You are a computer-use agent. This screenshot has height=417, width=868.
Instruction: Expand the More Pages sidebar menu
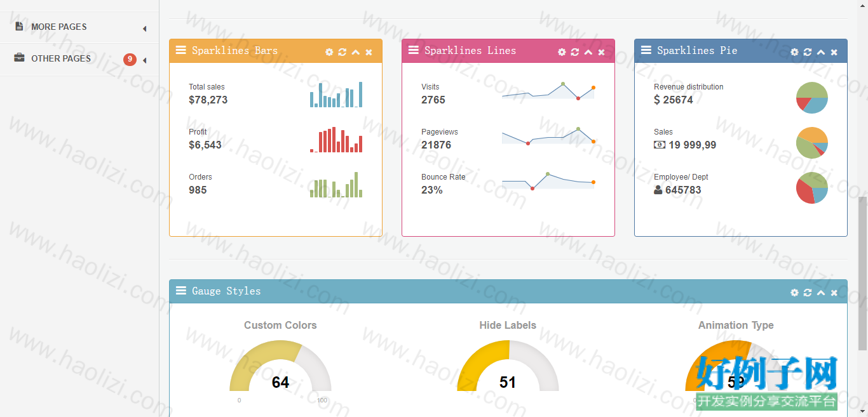(x=79, y=27)
